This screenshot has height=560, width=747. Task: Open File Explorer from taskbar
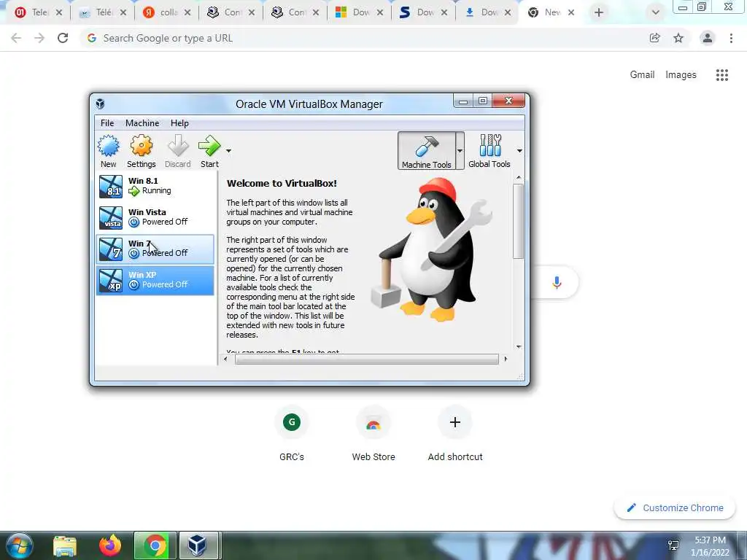[x=65, y=545]
